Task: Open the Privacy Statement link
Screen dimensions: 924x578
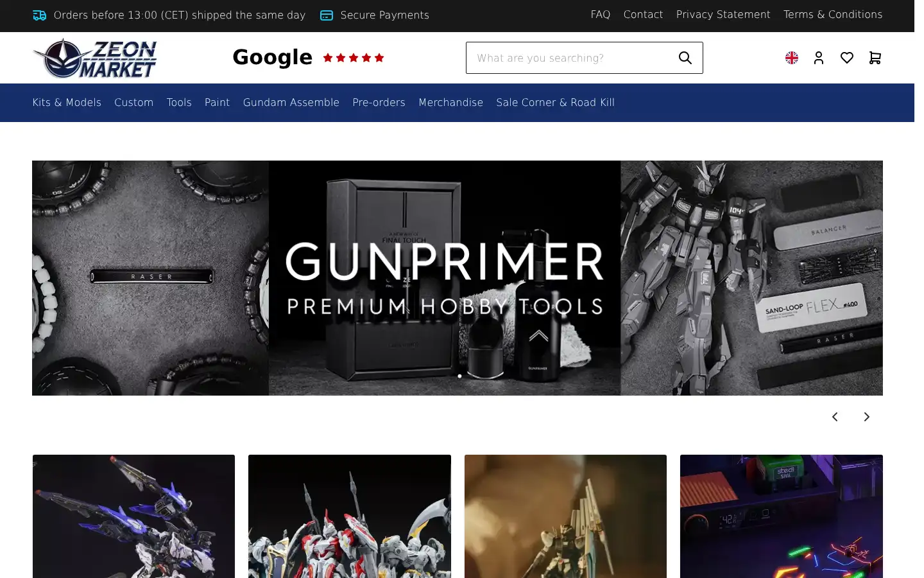Action: click(723, 14)
